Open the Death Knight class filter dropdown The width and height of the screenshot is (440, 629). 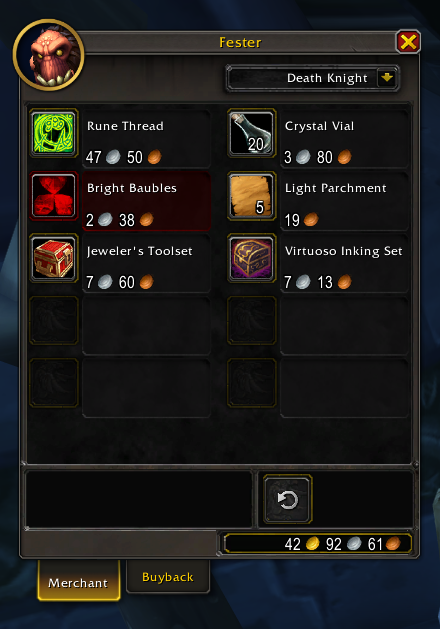click(312, 78)
